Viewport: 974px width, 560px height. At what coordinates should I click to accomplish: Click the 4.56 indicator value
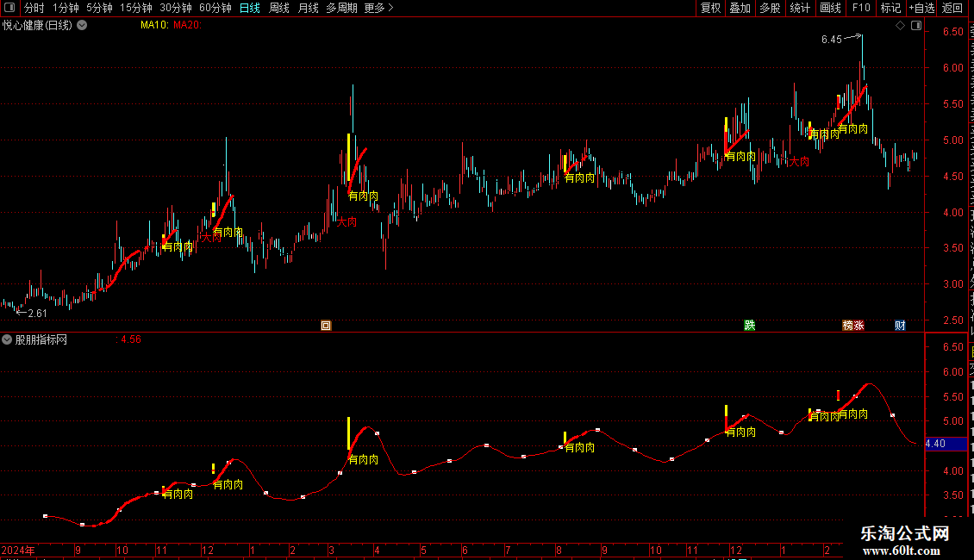(x=131, y=339)
